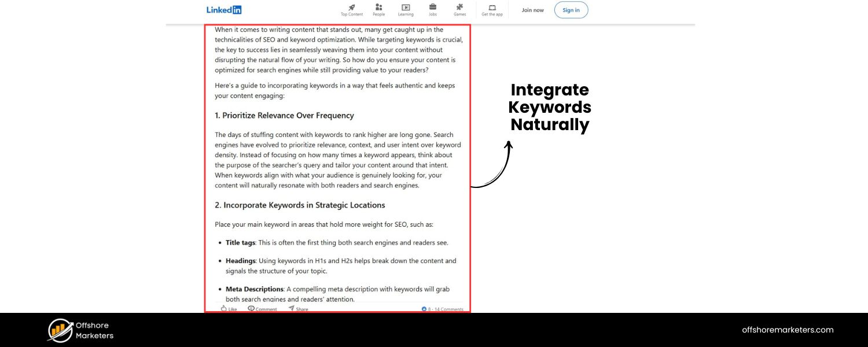Click the Get the app laptop icon
The image size is (868, 347).
point(492,7)
